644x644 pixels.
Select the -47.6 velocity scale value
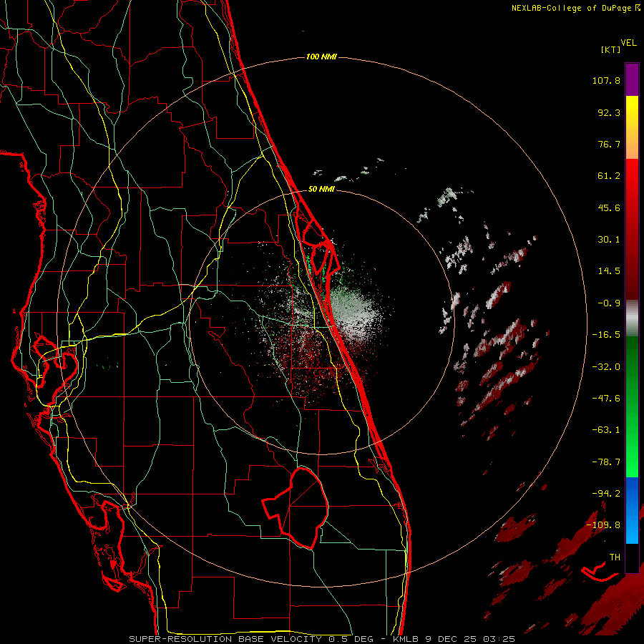pyautogui.click(x=606, y=398)
